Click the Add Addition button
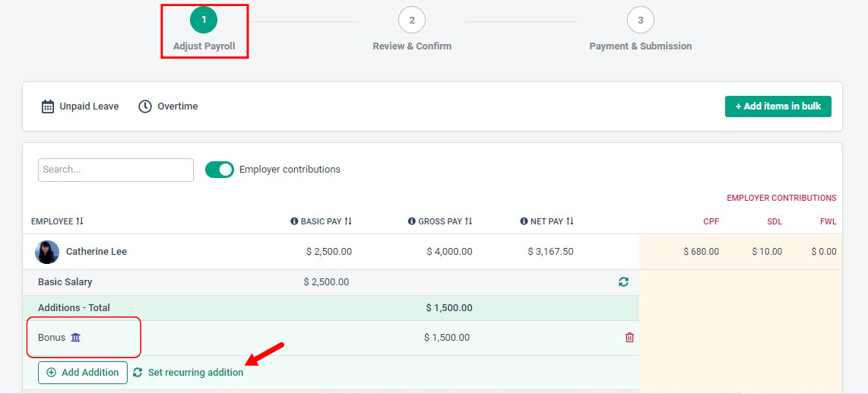This screenshot has height=394, width=868. tap(83, 373)
